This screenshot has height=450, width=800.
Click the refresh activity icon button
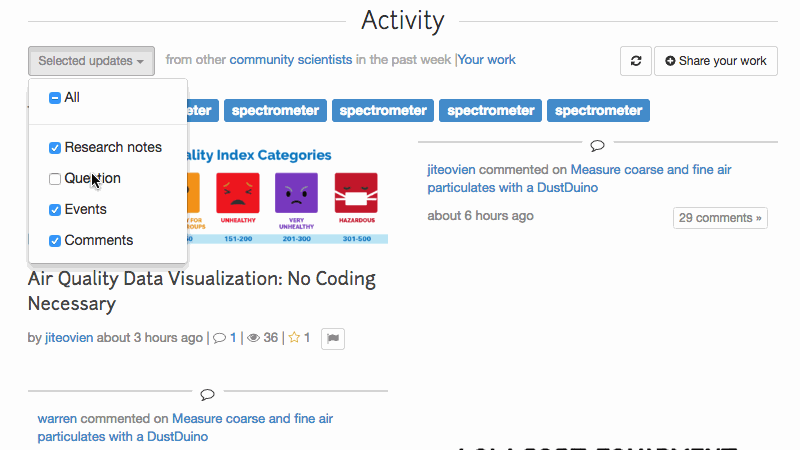pyautogui.click(x=636, y=61)
